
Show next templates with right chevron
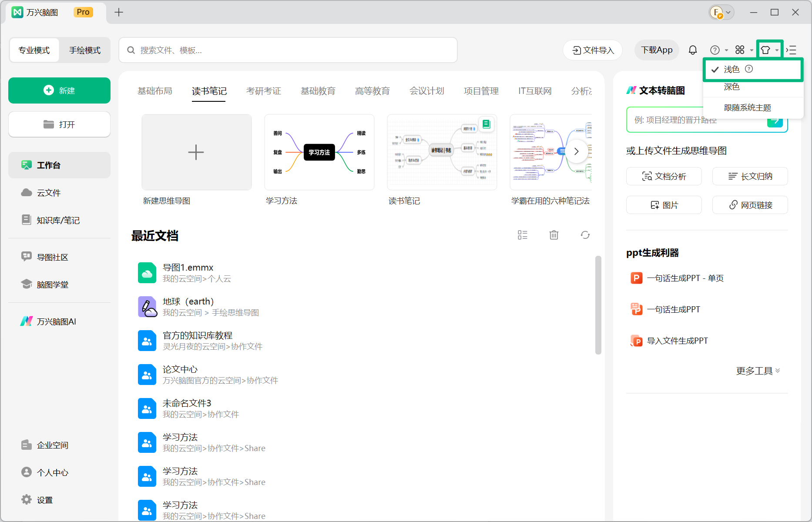(x=577, y=151)
